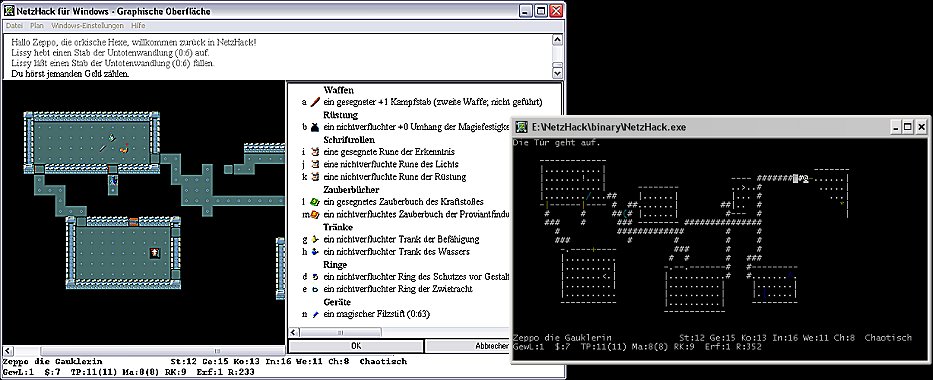Click message log scroll-up arrow
Screen dimensions: 933x380
(558, 40)
